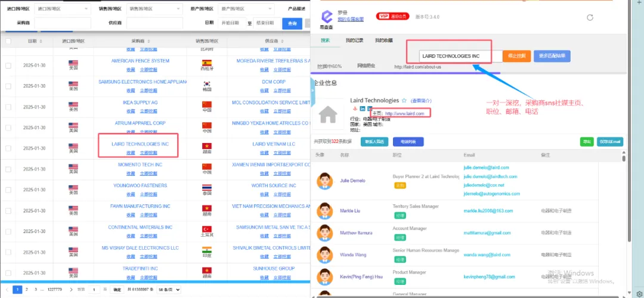Jump to last page 1227779
Viewport: 644px width, 298px height.
pyautogui.click(x=55, y=290)
